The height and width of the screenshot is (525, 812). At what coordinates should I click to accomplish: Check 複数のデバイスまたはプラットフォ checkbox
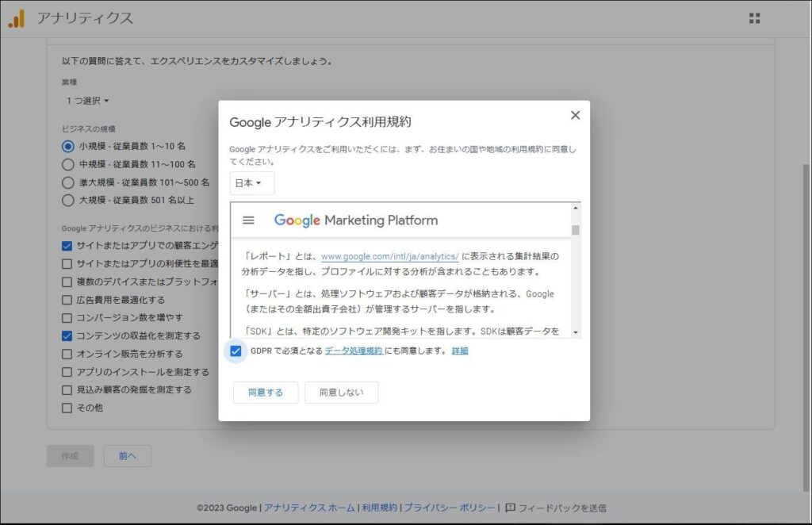(x=67, y=282)
